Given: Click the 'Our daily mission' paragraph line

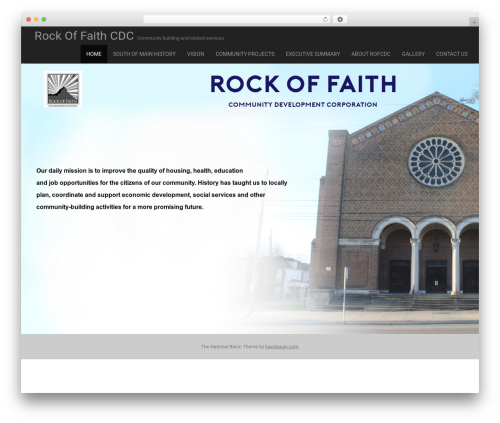Looking at the screenshot, I should pyautogui.click(x=139, y=171).
